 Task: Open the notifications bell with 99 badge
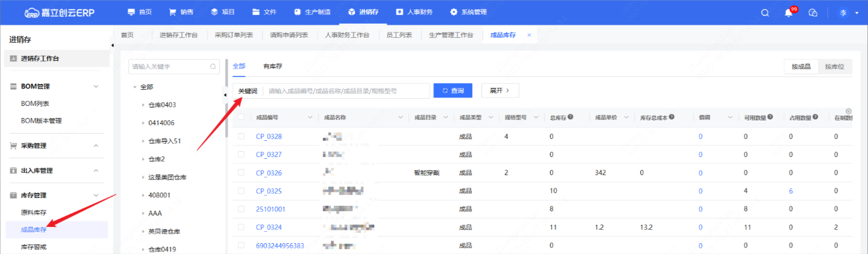788,13
